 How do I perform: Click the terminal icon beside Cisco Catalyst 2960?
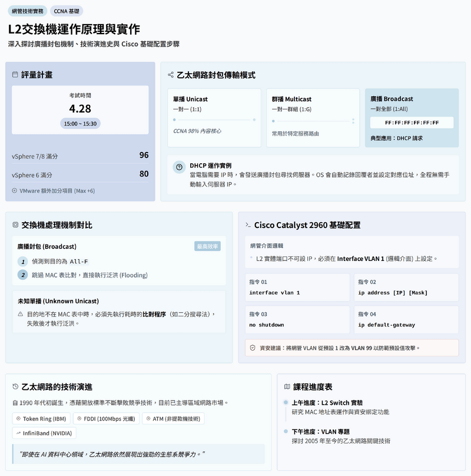click(248, 225)
